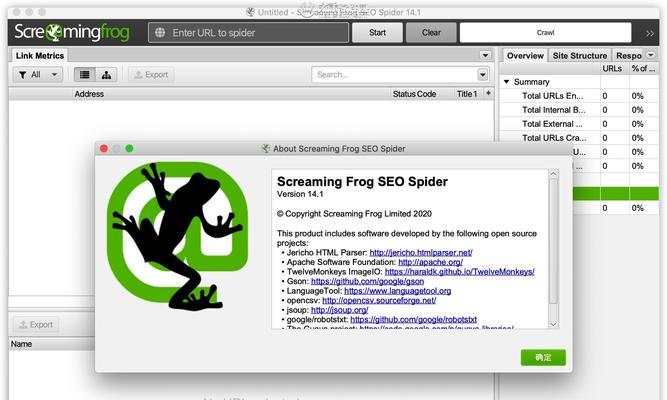Click the % of ... column header

pos(643,69)
